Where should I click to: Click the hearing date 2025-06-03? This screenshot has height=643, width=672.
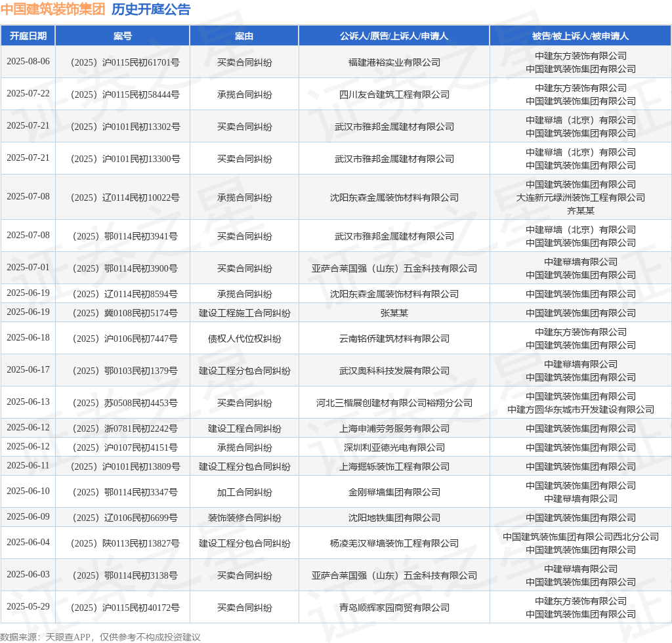(x=28, y=575)
